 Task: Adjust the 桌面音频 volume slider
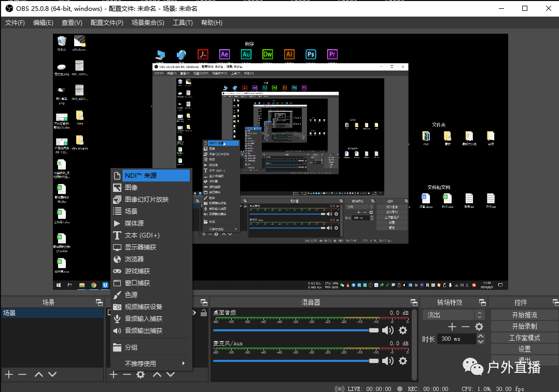(296, 330)
